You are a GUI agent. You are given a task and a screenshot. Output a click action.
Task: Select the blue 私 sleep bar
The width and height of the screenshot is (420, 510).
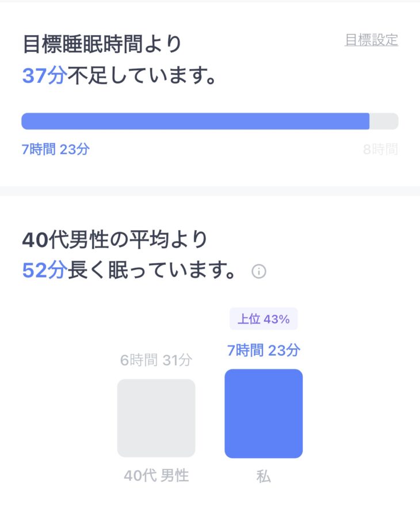click(x=264, y=413)
